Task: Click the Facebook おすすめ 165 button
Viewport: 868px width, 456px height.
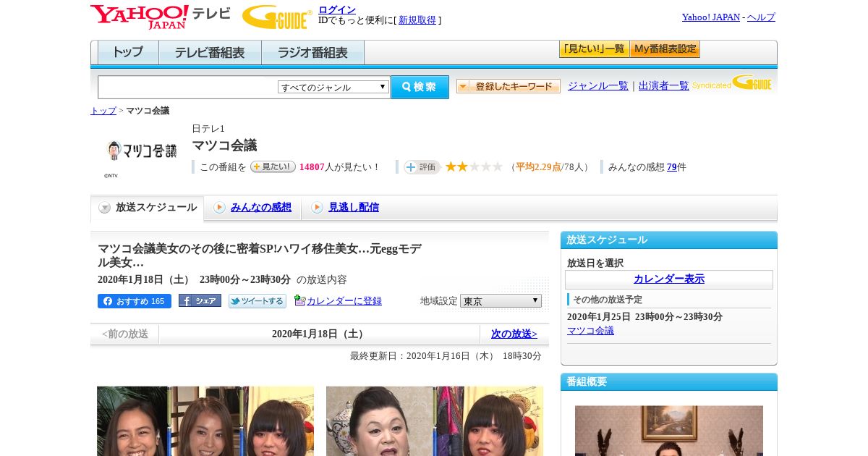Action: (x=135, y=301)
